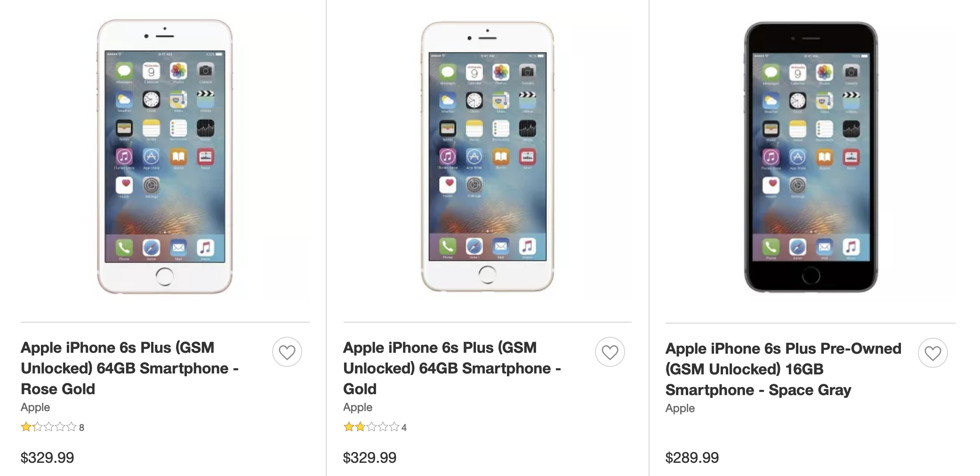This screenshot has height=476, width=980.
Task: Click Apple brand link under Space Gray iPhone
Action: 680,408
